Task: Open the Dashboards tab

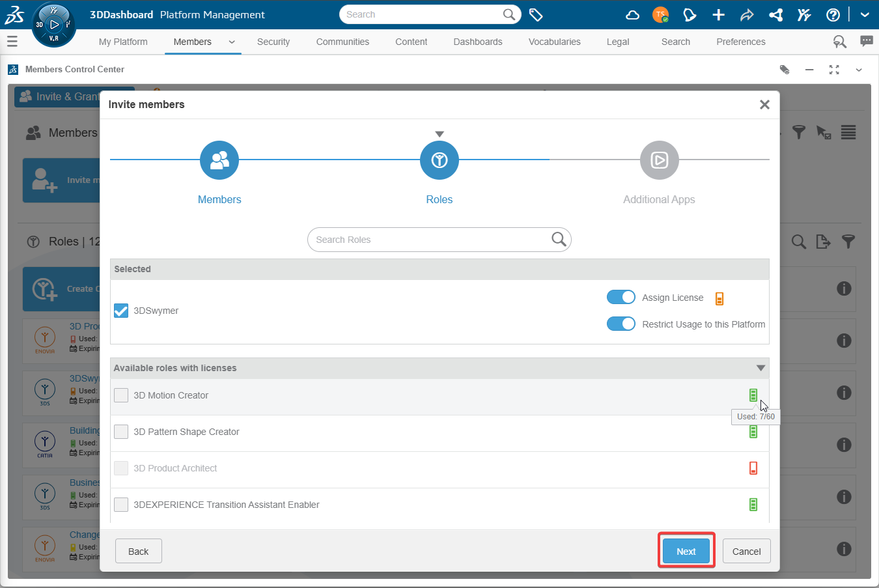Action: tap(478, 42)
